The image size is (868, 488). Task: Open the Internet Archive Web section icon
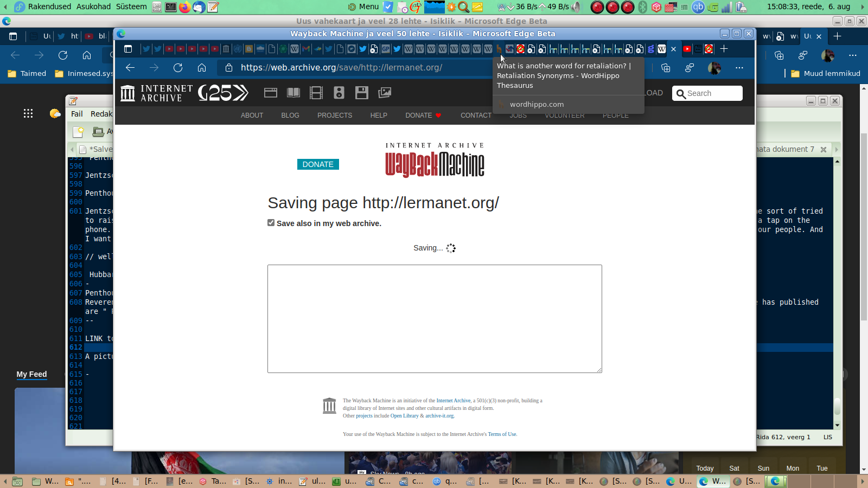point(271,93)
